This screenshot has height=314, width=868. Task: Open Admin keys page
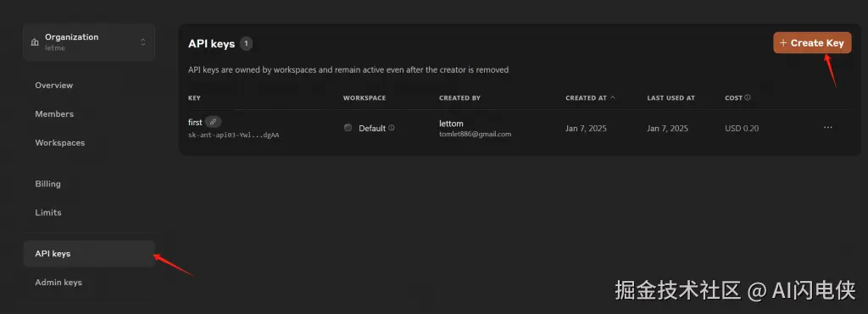click(58, 283)
